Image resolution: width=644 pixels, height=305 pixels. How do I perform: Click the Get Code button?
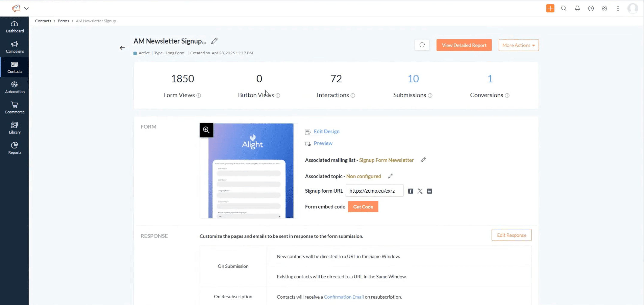tap(363, 207)
